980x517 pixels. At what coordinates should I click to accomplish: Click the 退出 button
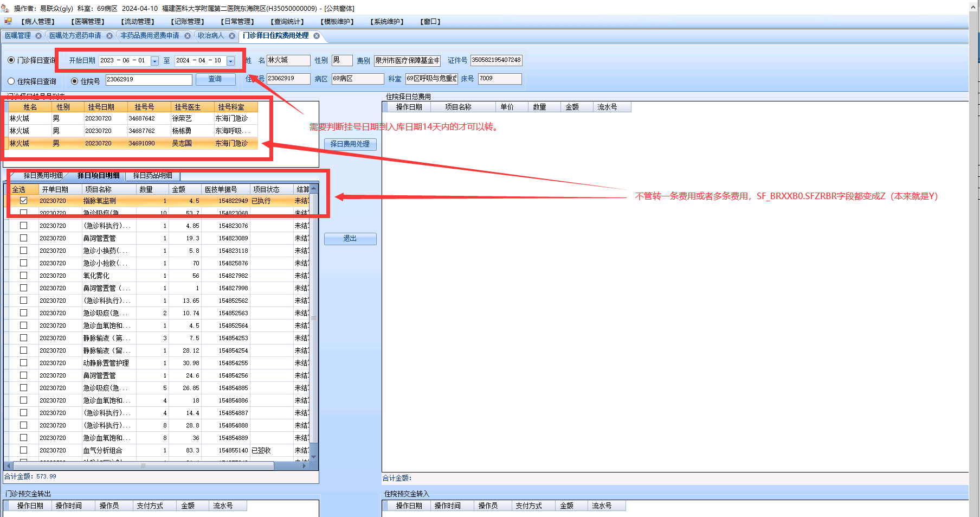350,239
